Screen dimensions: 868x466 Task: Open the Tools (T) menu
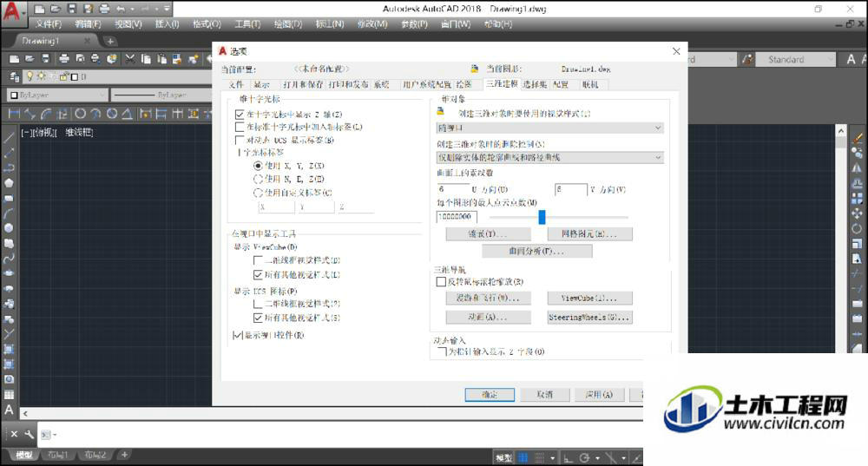(247, 24)
